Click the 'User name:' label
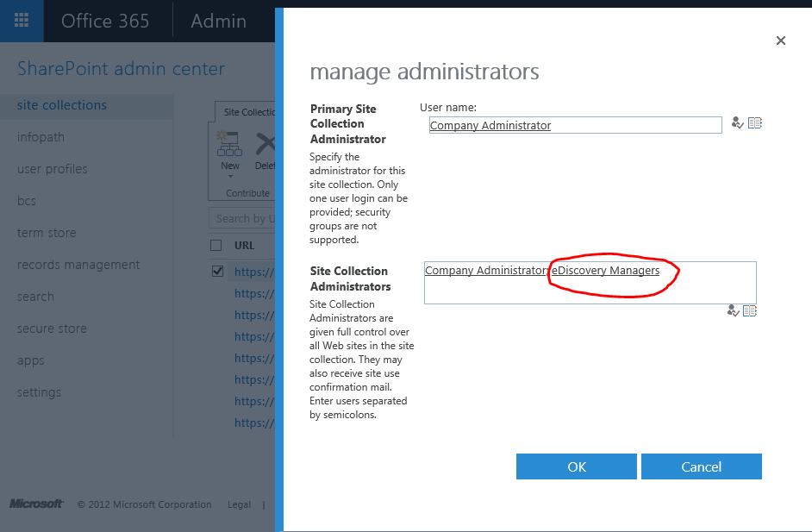 [448, 107]
